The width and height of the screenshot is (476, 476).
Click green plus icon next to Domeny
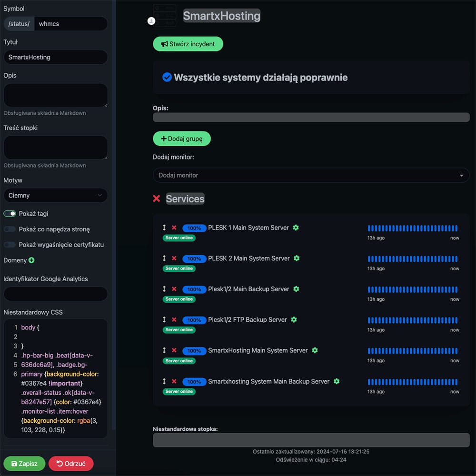[31, 260]
